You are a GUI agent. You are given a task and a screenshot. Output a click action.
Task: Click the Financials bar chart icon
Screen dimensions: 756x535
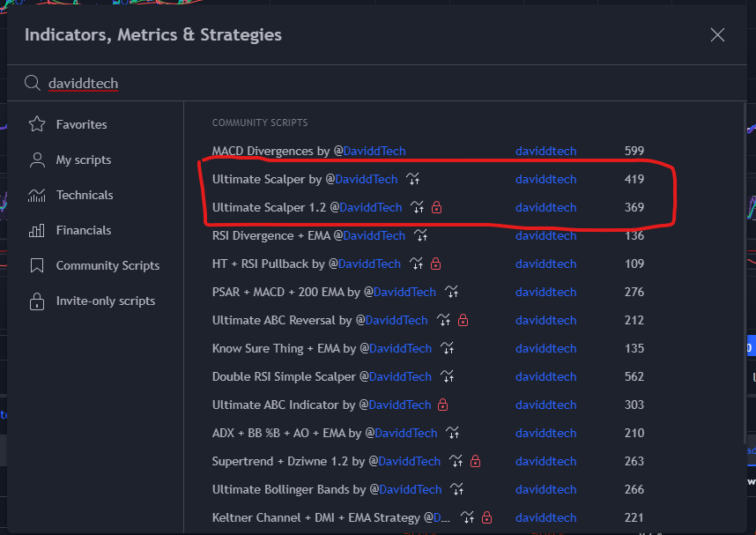click(37, 230)
